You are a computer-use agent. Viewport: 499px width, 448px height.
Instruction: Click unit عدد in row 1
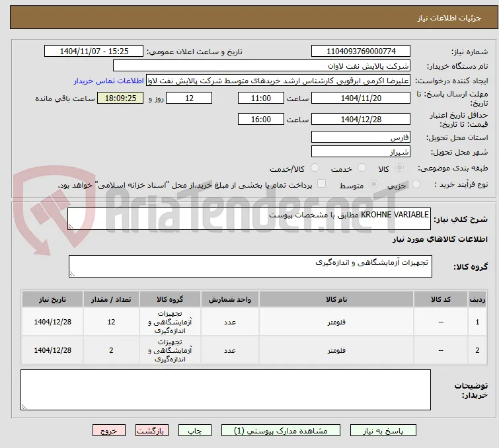tap(230, 322)
